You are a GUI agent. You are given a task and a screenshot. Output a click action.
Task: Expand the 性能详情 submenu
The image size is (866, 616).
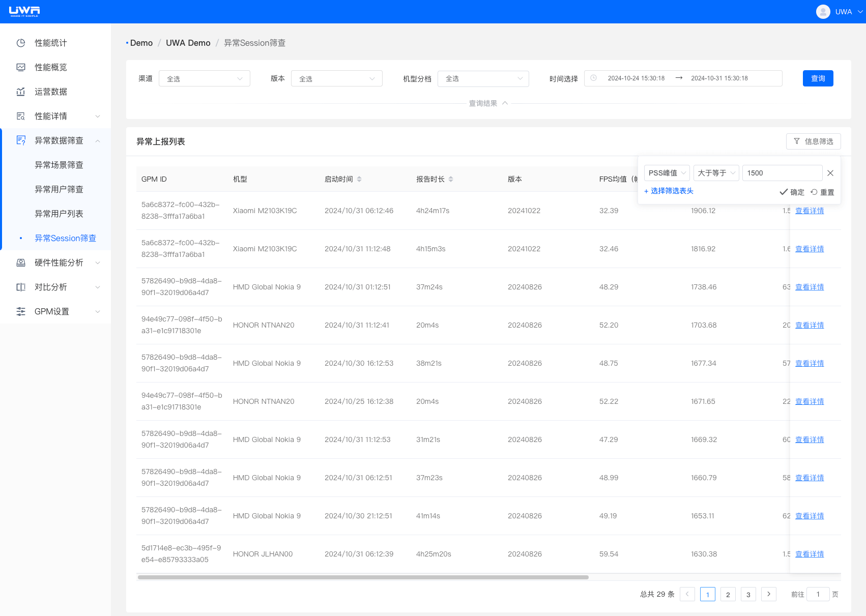(98, 116)
